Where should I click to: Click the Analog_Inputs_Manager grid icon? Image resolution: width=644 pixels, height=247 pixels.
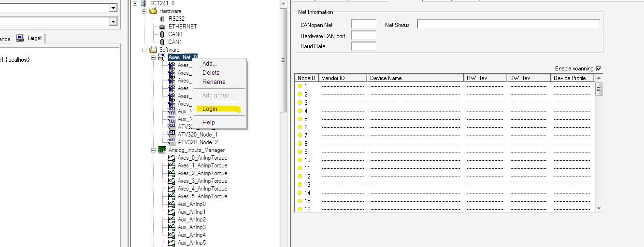pos(162,150)
